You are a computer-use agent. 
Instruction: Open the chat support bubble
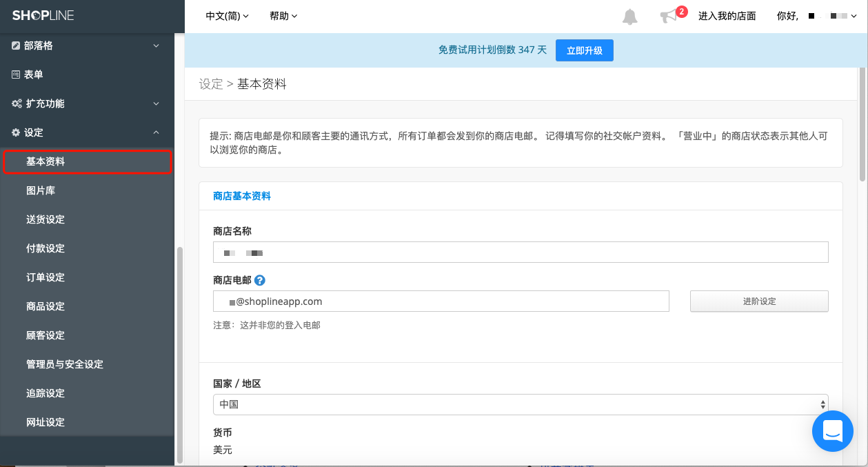click(x=833, y=431)
